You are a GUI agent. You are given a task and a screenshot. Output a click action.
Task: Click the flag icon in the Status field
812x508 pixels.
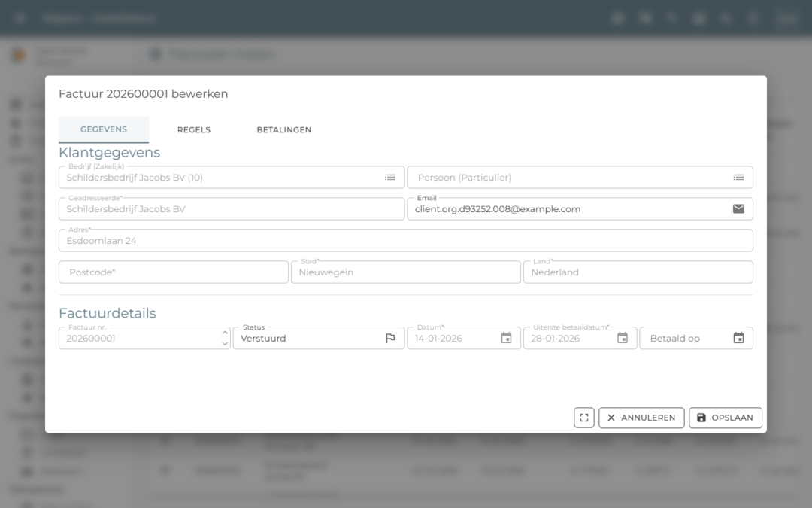coord(390,338)
